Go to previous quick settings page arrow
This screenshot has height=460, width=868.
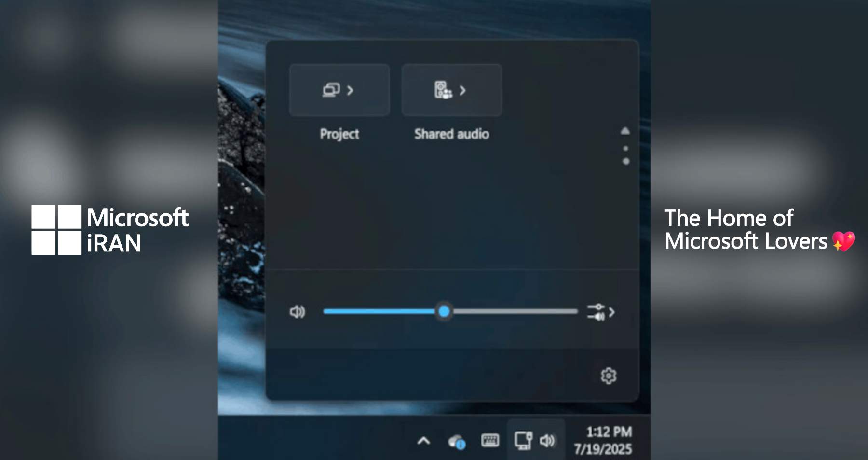[x=625, y=131]
